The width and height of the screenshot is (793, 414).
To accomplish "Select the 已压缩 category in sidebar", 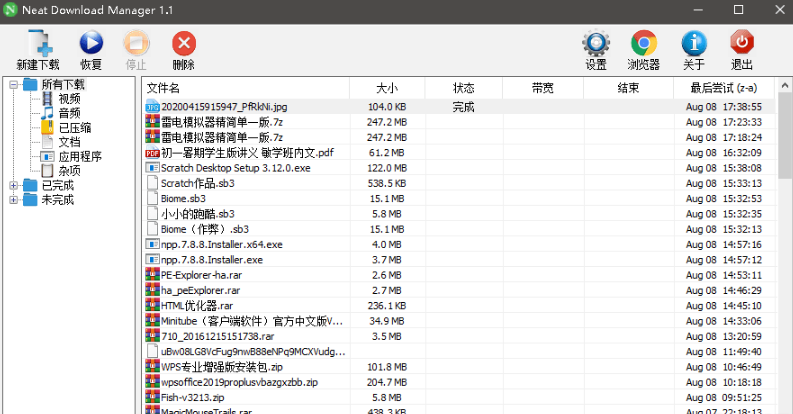I will click(x=74, y=128).
